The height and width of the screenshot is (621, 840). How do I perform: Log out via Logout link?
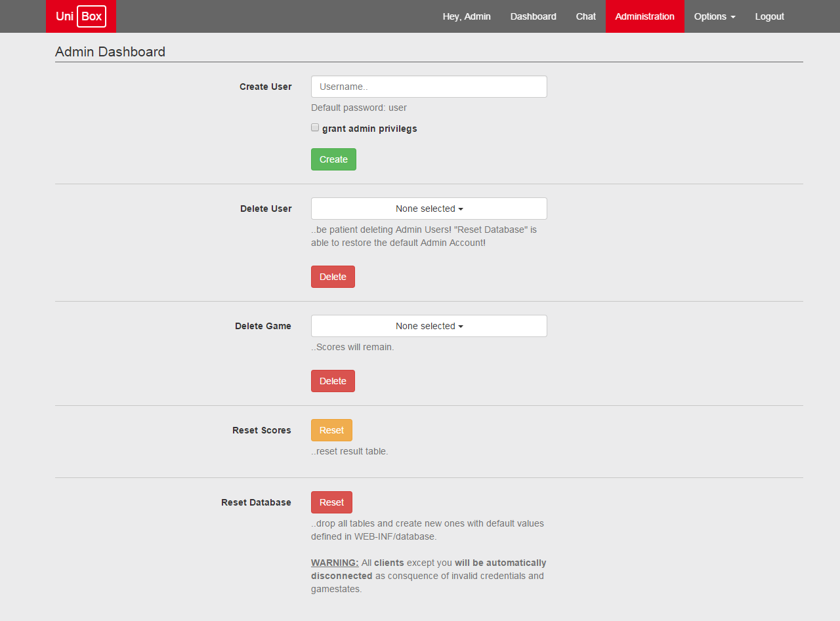click(770, 16)
